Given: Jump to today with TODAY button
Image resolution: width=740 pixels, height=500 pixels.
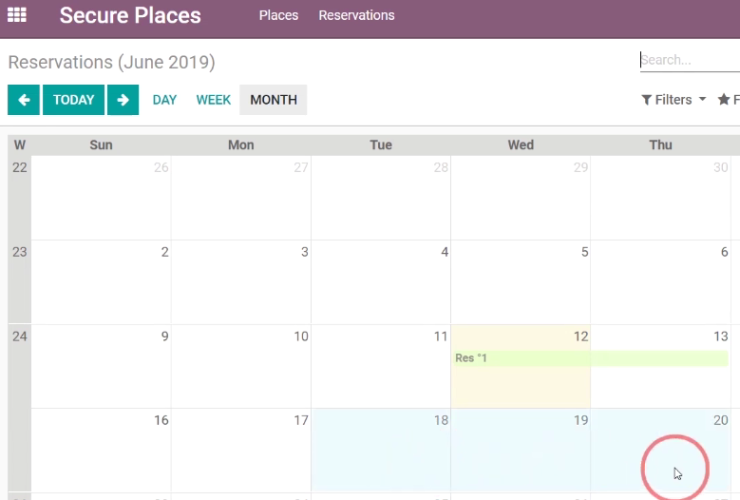Looking at the screenshot, I should pyautogui.click(x=74, y=100).
